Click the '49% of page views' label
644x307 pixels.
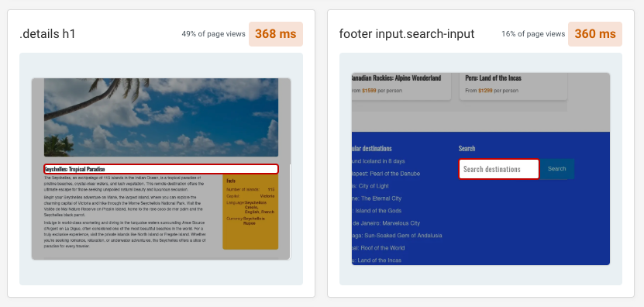[x=214, y=34]
